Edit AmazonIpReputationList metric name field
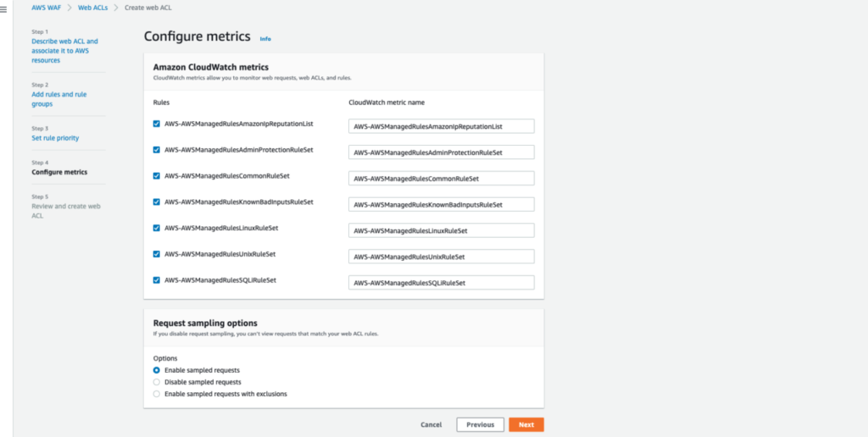The height and width of the screenshot is (437, 868). [x=441, y=126]
